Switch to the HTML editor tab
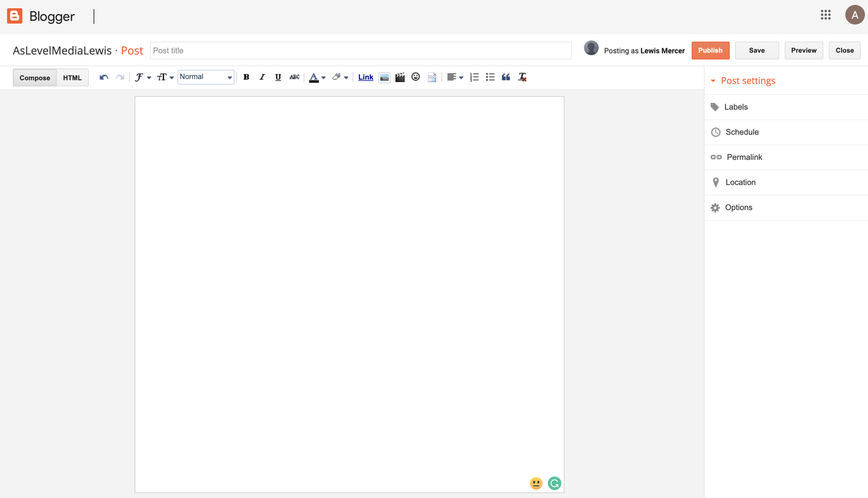 coord(72,77)
